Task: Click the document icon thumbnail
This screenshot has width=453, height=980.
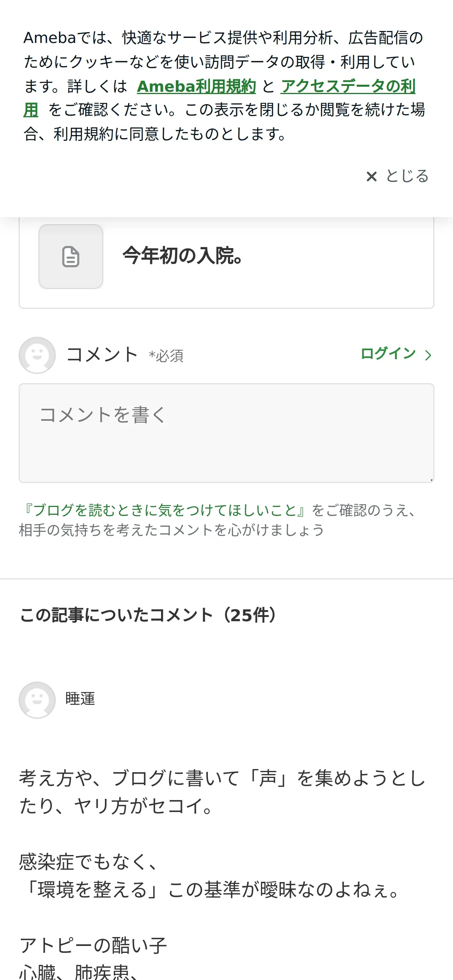Action: click(71, 257)
